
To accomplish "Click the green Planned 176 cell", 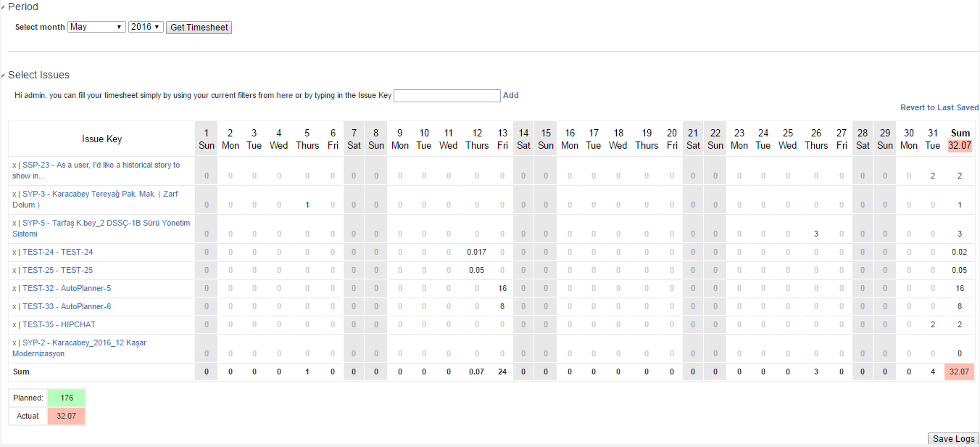I will coord(66,398).
